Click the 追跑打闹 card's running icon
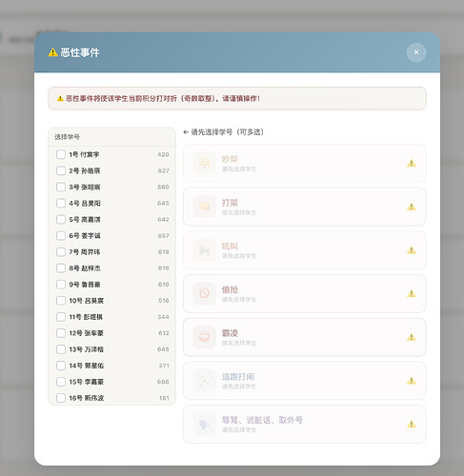 pos(204,381)
